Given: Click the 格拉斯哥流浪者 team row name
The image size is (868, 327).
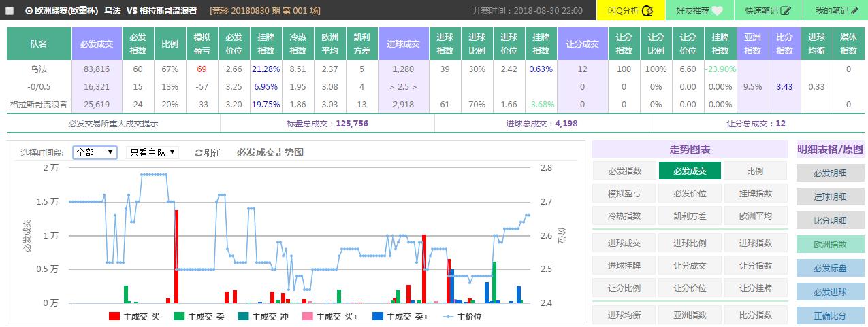Looking at the screenshot, I should 39,104.
